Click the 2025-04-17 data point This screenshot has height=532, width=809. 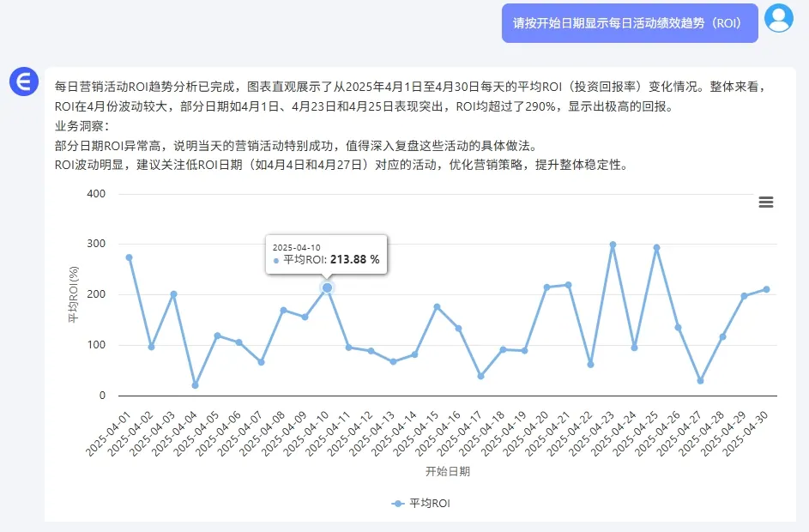pos(481,376)
